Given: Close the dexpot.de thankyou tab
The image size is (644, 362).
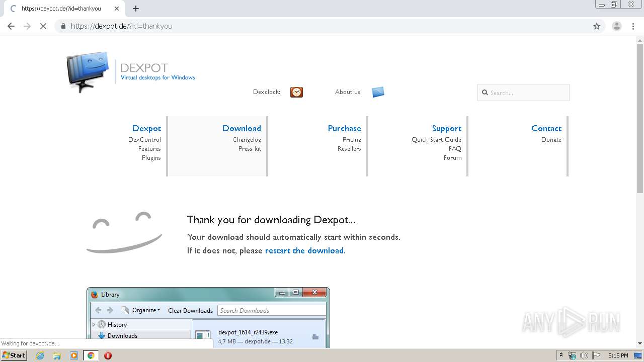Looking at the screenshot, I should [117, 9].
